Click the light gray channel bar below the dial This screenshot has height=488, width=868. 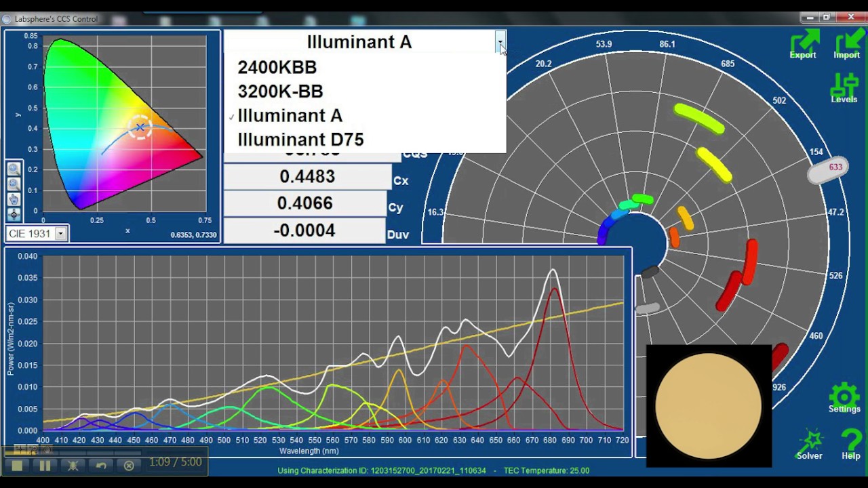tap(648, 308)
